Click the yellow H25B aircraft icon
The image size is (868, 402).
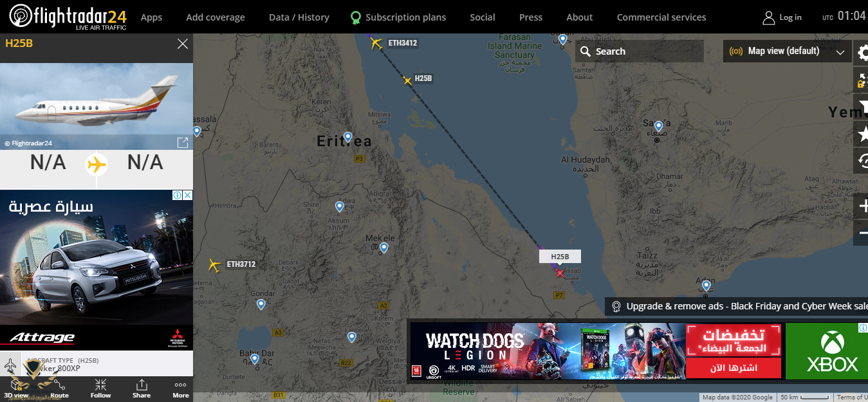[x=407, y=80]
